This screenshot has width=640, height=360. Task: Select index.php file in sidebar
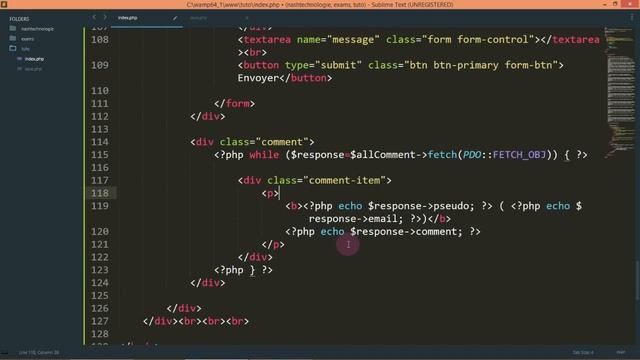click(34, 59)
